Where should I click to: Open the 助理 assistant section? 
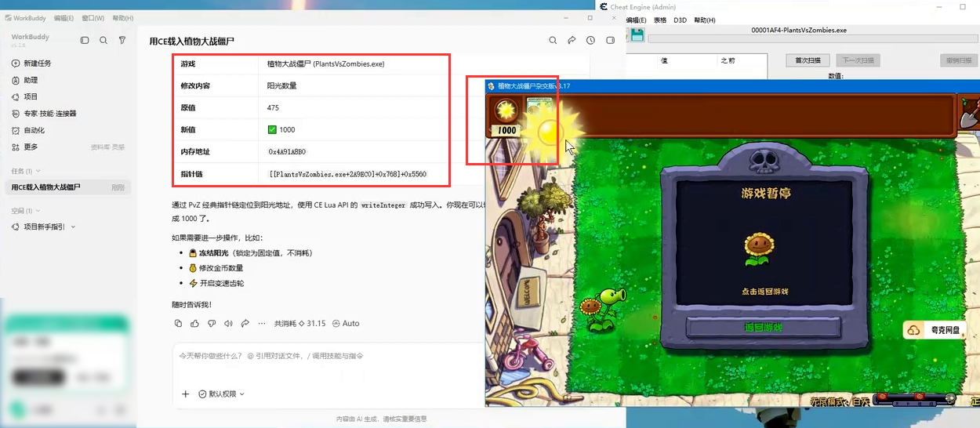[x=31, y=80]
